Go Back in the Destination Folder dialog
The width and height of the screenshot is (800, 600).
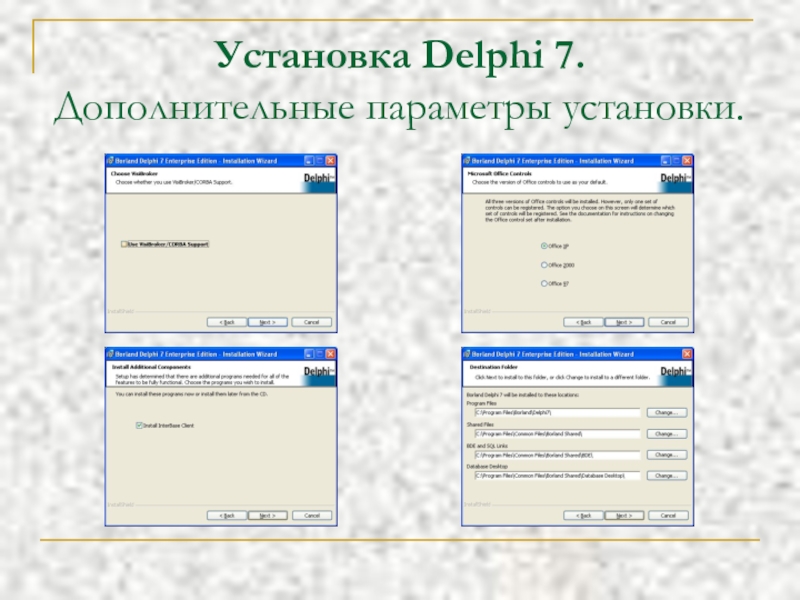point(583,516)
